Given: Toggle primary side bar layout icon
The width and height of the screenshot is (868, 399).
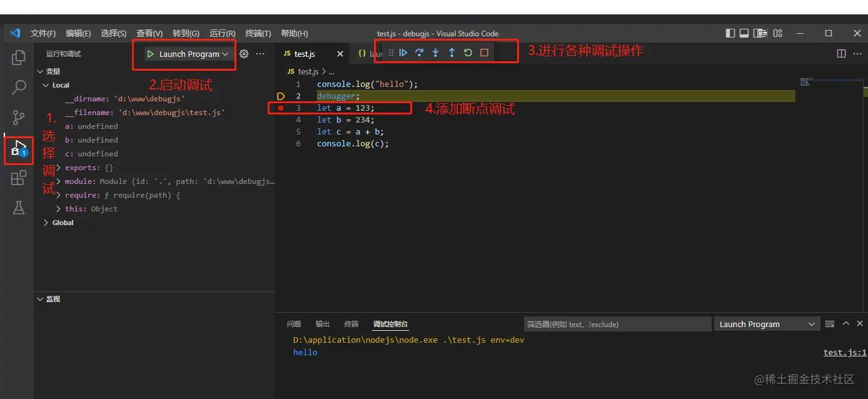Looking at the screenshot, I should (730, 33).
